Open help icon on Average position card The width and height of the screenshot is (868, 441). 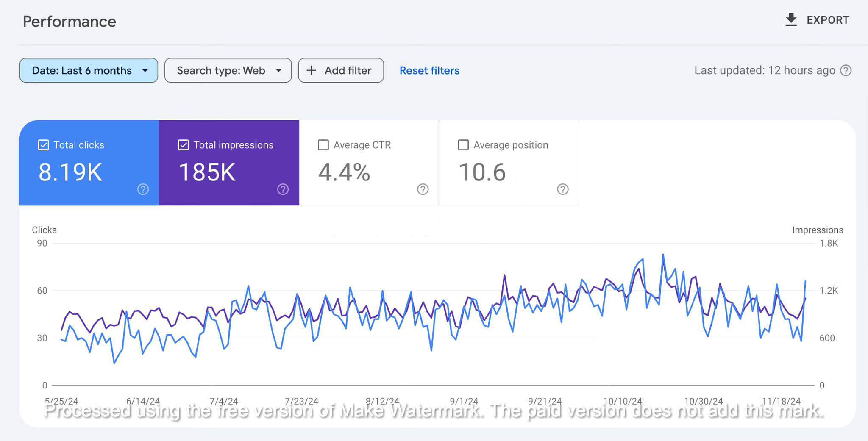tap(562, 189)
